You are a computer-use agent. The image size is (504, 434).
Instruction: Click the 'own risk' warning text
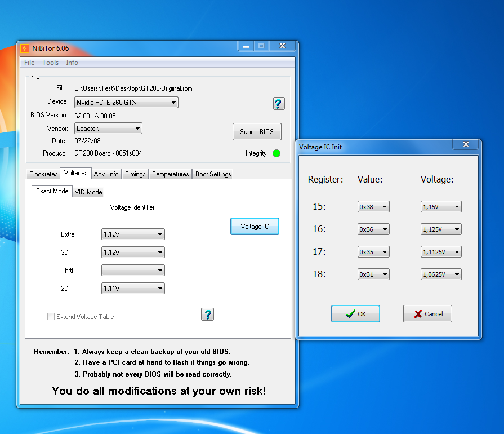(x=159, y=391)
